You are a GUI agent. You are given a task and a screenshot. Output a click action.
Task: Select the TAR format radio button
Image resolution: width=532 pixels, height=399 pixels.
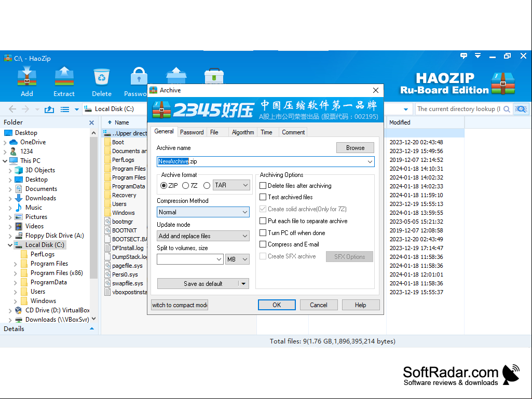207,186
